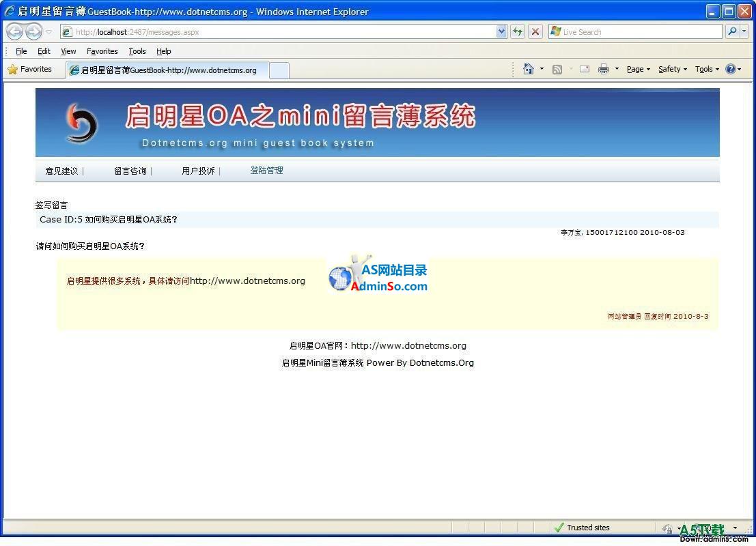The width and height of the screenshot is (756, 546).
Task: Open the Help menu
Action: pos(164,51)
